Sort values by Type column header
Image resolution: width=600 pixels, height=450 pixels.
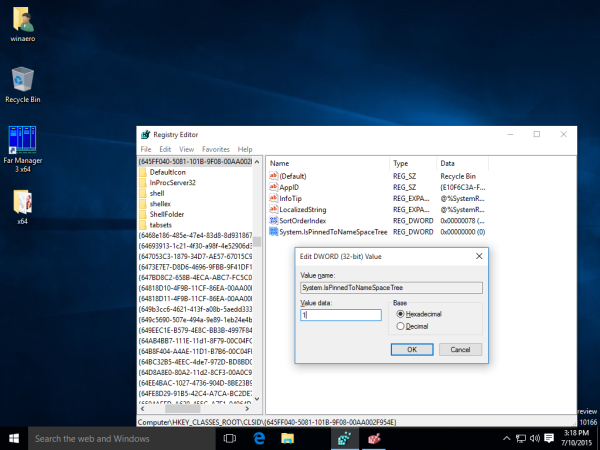click(x=414, y=163)
